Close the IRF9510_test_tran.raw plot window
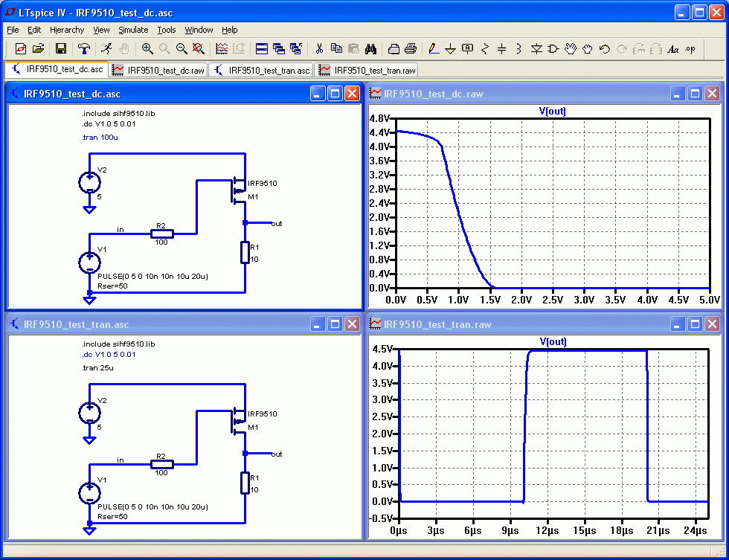The image size is (729, 560). click(x=713, y=324)
